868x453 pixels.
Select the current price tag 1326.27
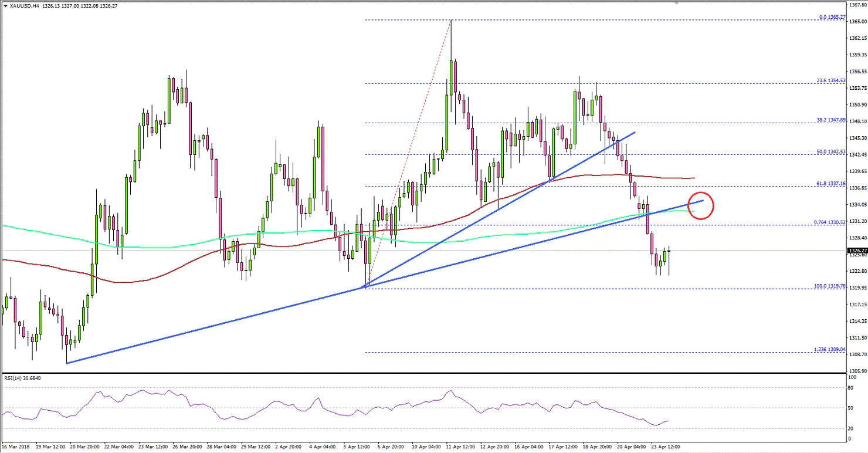[856, 250]
